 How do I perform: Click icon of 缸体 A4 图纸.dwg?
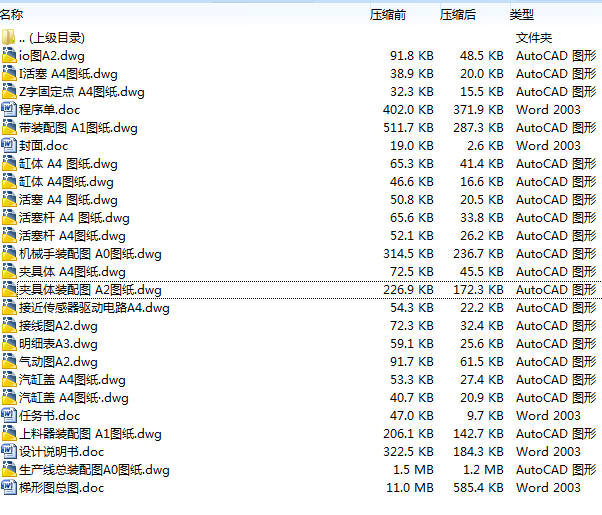tap(9, 164)
